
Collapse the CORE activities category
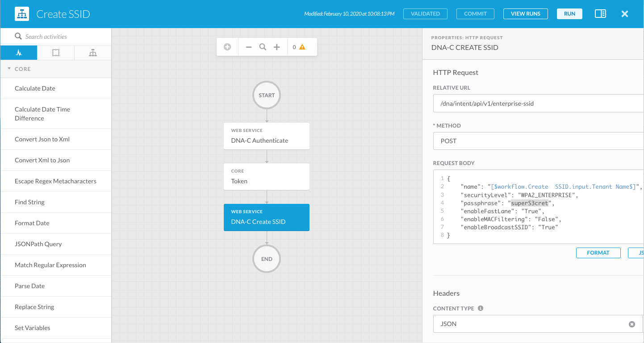click(x=9, y=69)
